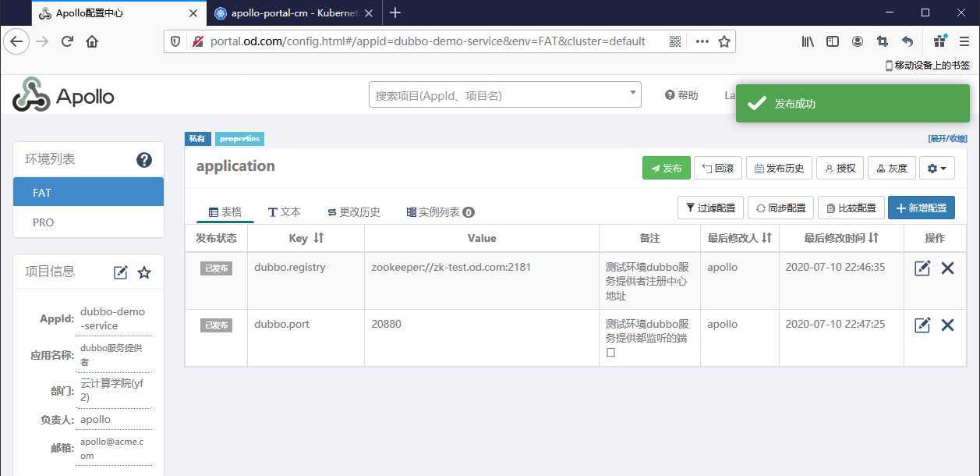Open 实例列表 tab
This screenshot has width=980, height=476.
pos(440,211)
